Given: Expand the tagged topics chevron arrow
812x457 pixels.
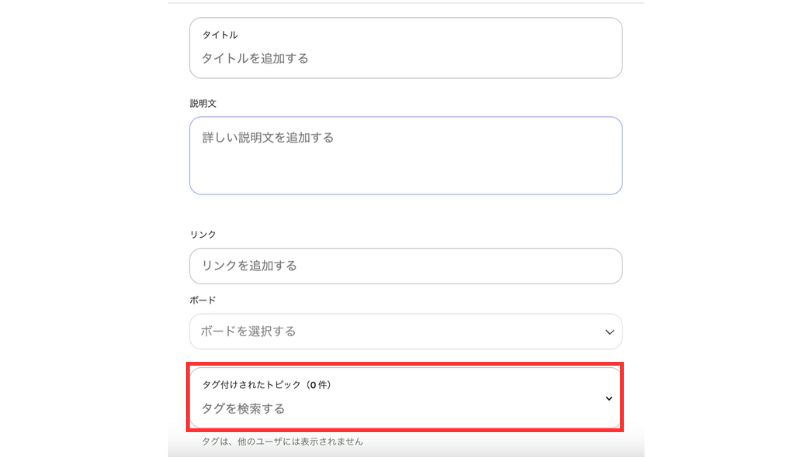Looking at the screenshot, I should point(609,398).
